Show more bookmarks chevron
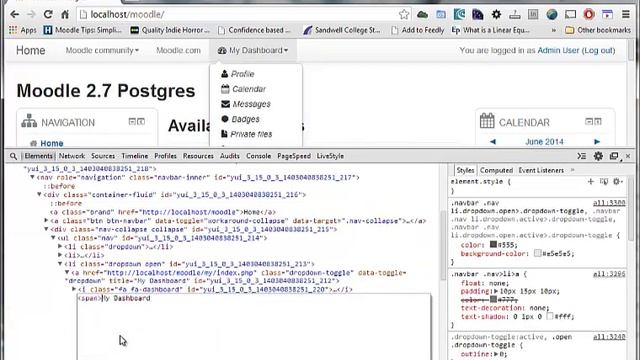Image resolution: width=640 pixels, height=360 pixels. pos(553,30)
